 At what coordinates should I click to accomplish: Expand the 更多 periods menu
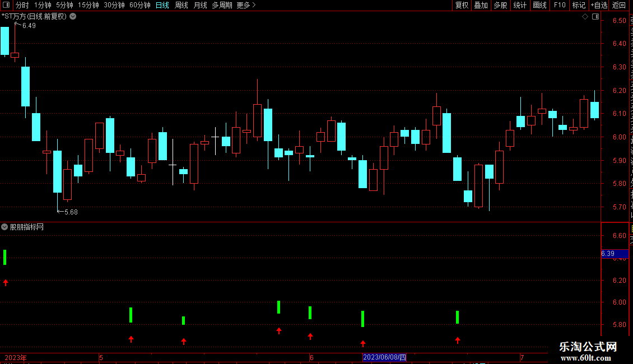point(246,5)
